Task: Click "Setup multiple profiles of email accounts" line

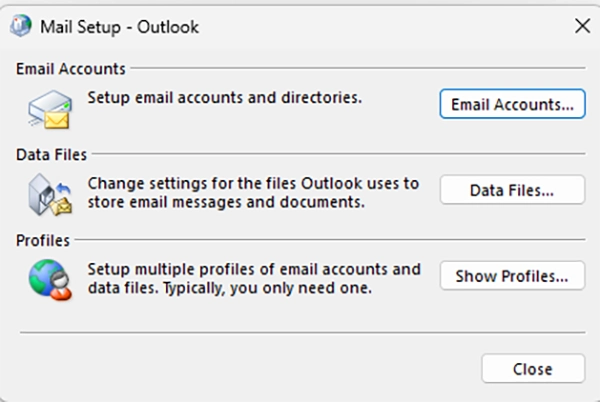Action: point(254,269)
